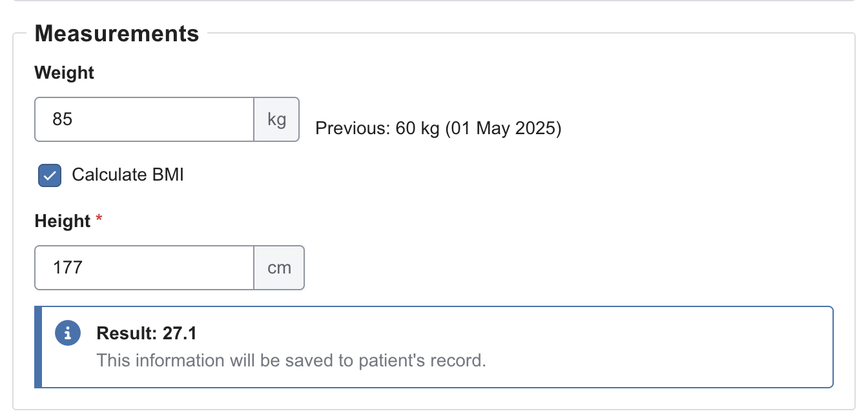Click the Measurements section heading
The width and height of the screenshot is (868, 418).
116,34
